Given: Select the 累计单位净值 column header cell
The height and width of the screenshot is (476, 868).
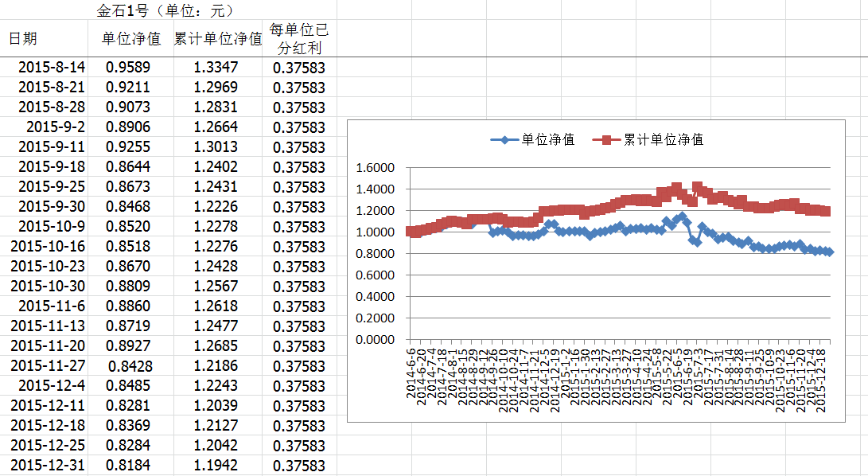Looking at the screenshot, I should (218, 39).
